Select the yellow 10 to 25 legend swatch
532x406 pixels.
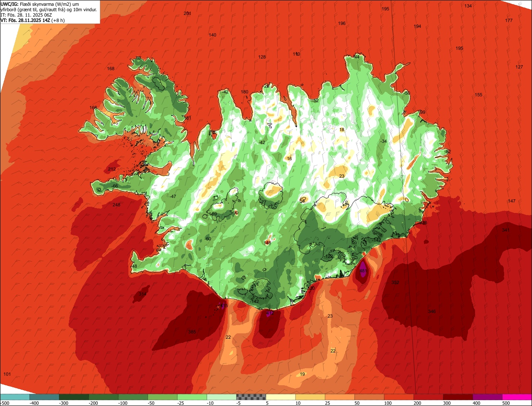coord(310,397)
